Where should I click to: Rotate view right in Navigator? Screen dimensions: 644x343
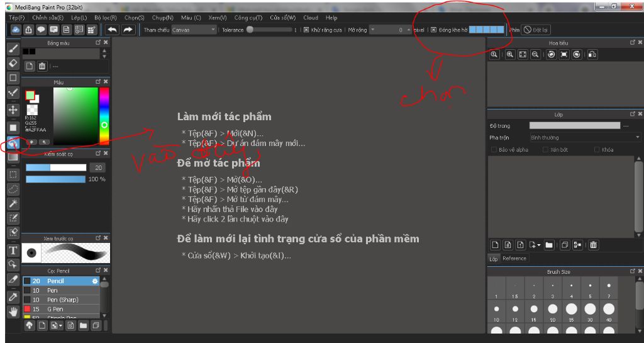(577, 54)
